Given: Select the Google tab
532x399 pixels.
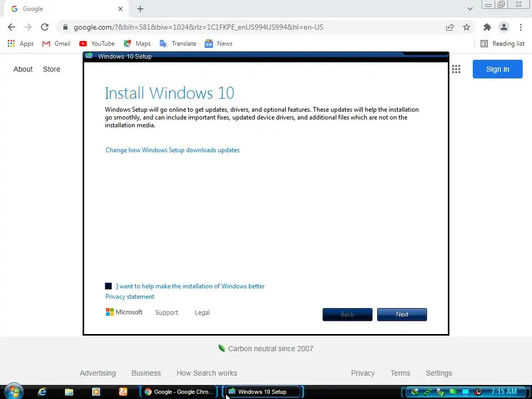Looking at the screenshot, I should point(66,9).
